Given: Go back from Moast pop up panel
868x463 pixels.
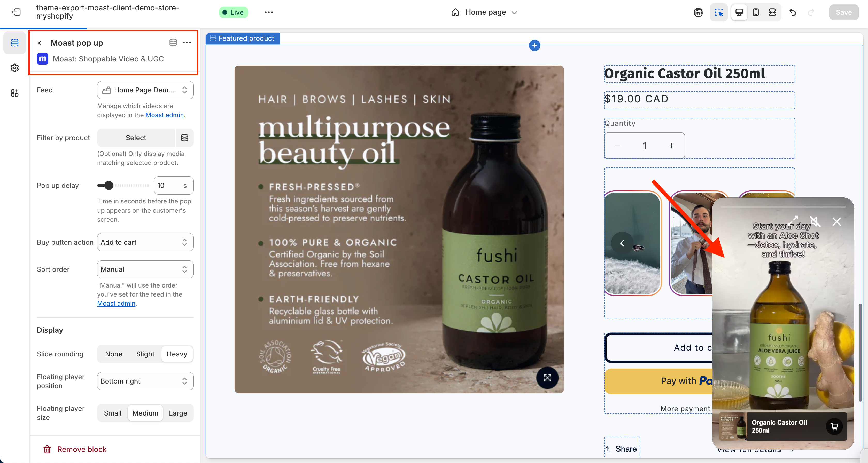Looking at the screenshot, I should pos(40,43).
